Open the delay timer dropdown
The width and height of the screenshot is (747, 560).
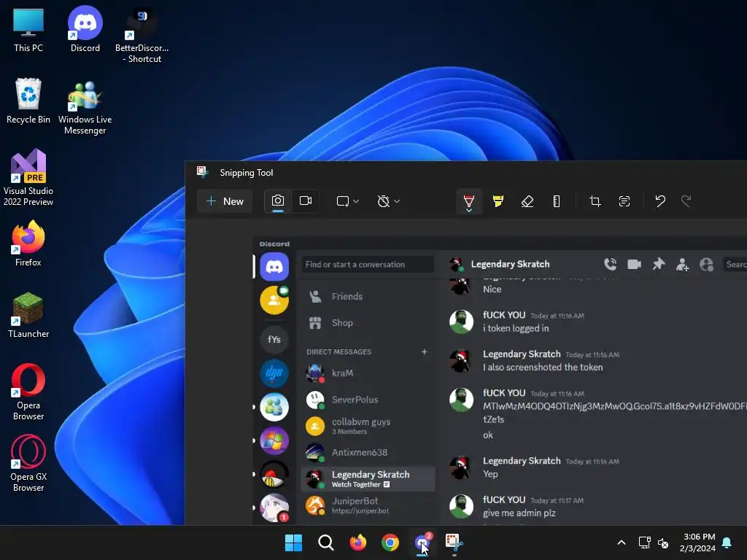pos(388,201)
